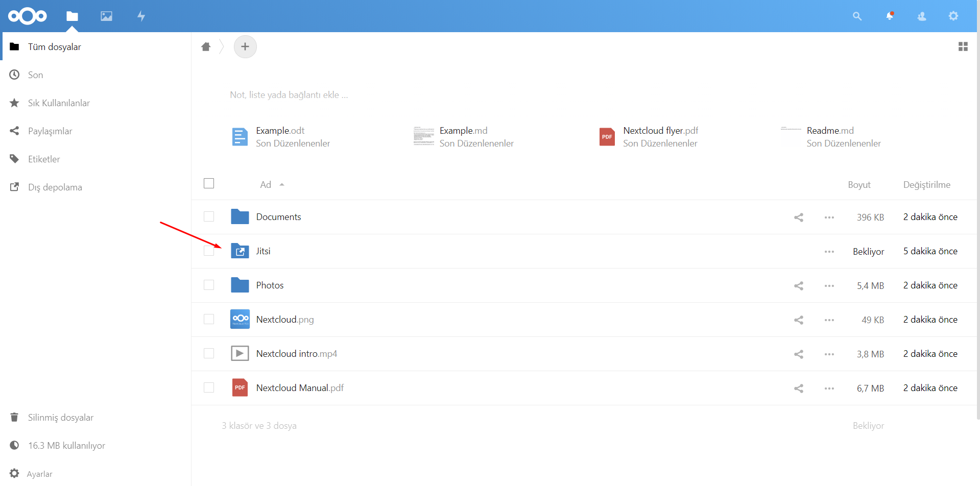Click the Jitsi external folder icon
Viewport: 980px width, 486px height.
tap(240, 251)
